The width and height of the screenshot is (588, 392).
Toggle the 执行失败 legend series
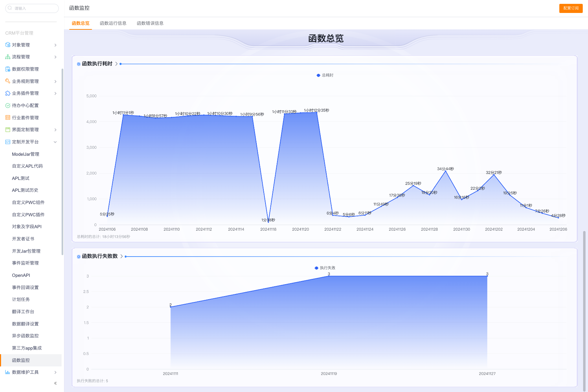[325, 268]
